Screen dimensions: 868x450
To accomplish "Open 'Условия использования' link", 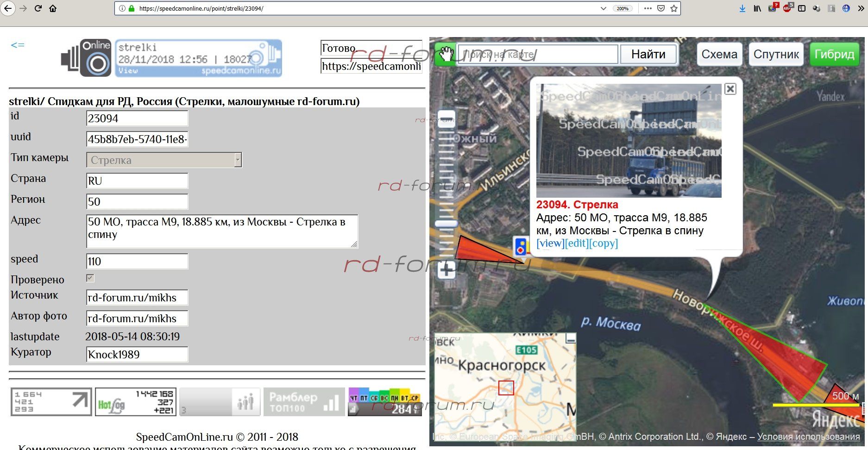I will click(808, 437).
